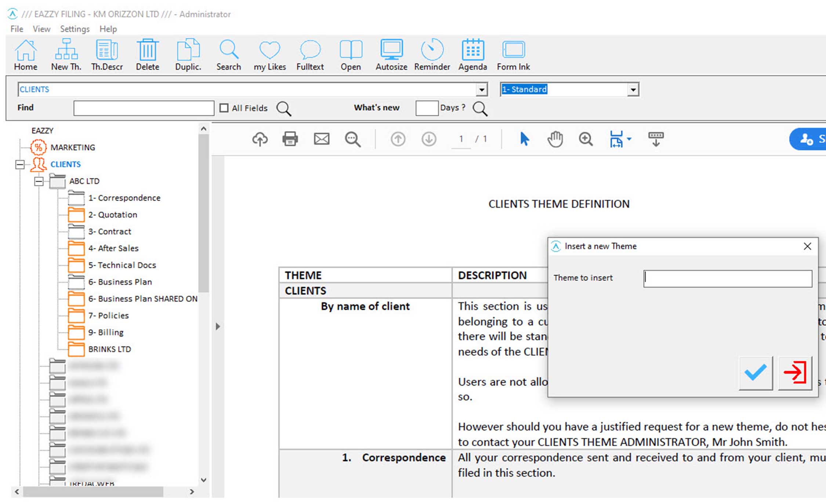Close the Insert a new Theme dialog

pyautogui.click(x=807, y=246)
